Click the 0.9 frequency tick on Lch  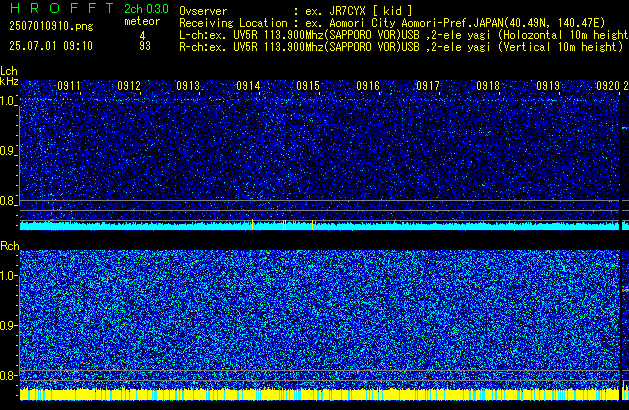[x=8, y=151]
